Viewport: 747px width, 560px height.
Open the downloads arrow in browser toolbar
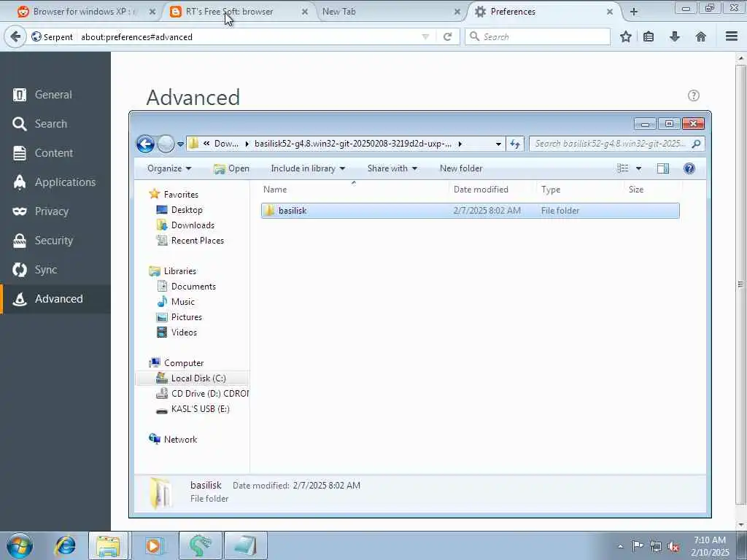(675, 36)
